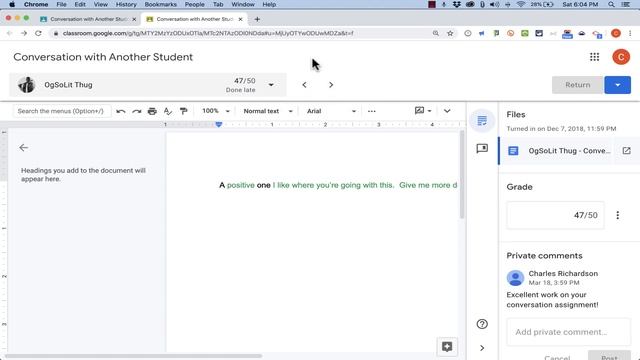
Task: Zoom icon in the address bar
Action: [x=436, y=33]
